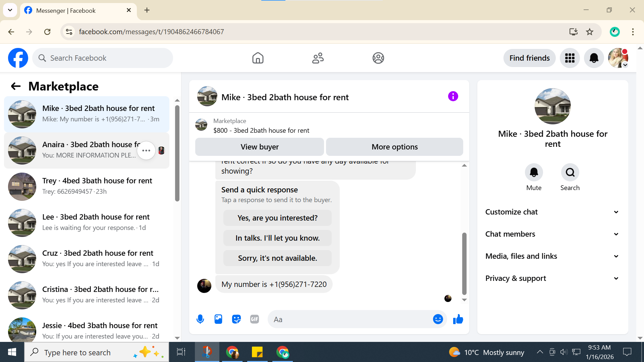Image resolution: width=644 pixels, height=362 pixels.
Task: Click the voice clip microphone icon
Action: pyautogui.click(x=200, y=319)
